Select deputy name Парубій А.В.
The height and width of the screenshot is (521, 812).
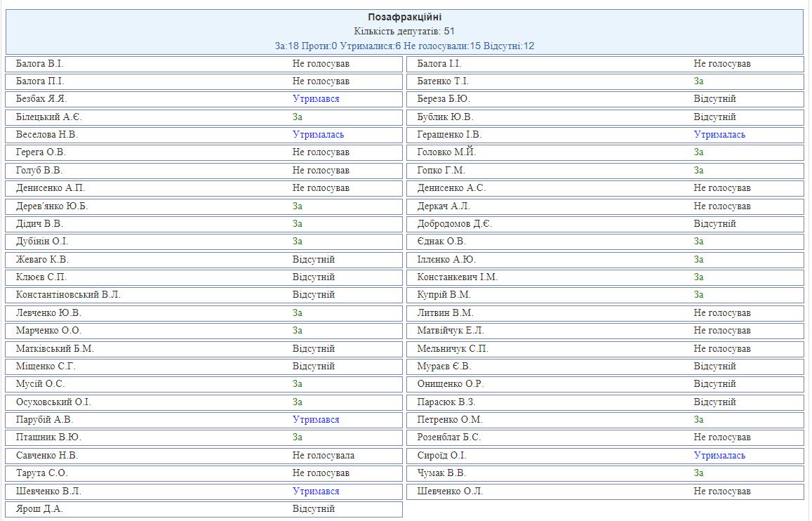click(44, 420)
